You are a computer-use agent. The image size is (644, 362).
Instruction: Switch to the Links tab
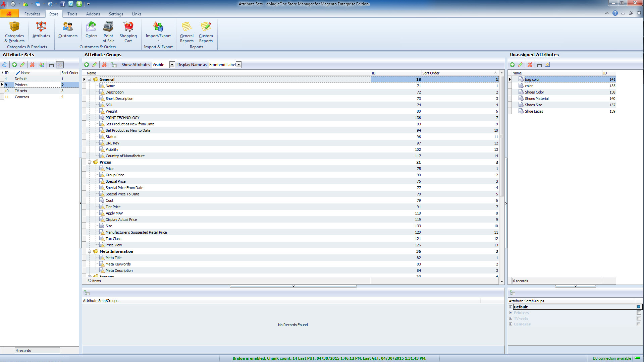click(x=137, y=14)
